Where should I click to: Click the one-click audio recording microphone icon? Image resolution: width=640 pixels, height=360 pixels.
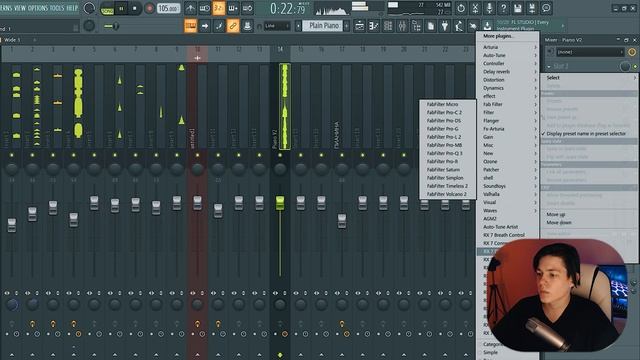coord(489,8)
